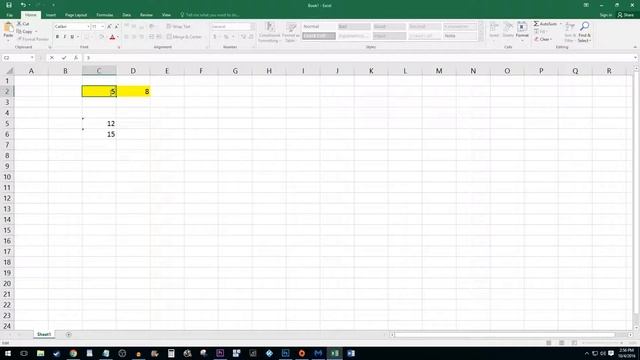Screen dimensions: 640x360
Task: Open the font color dropdown arrow
Action: coord(118,37)
